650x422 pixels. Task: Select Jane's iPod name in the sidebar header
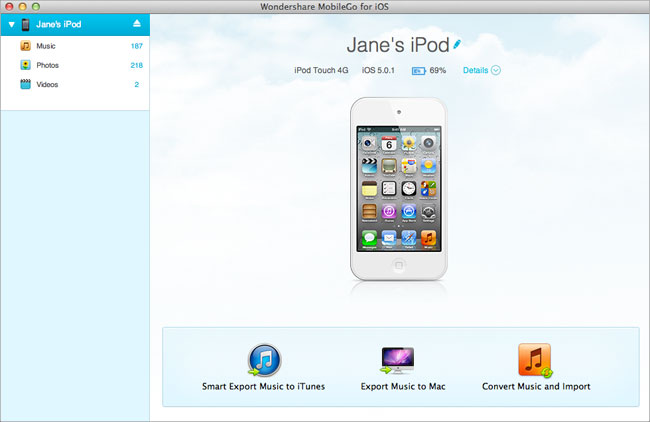58,24
